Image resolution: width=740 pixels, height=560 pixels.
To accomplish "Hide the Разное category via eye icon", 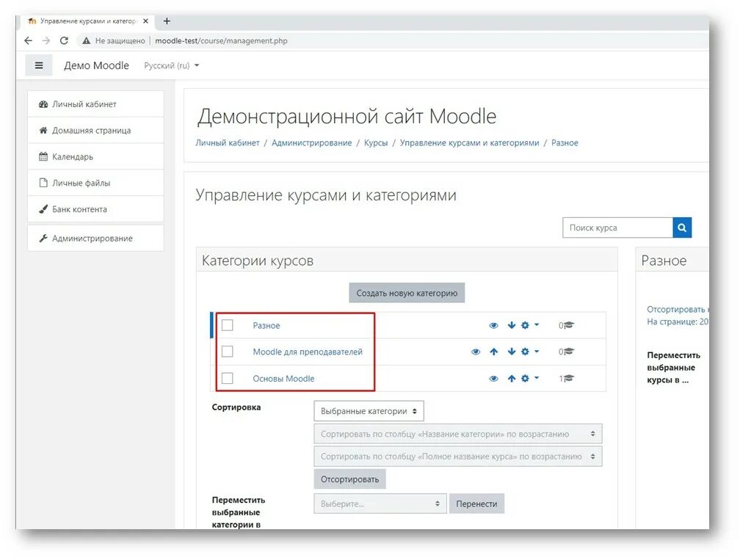I will pyautogui.click(x=493, y=326).
